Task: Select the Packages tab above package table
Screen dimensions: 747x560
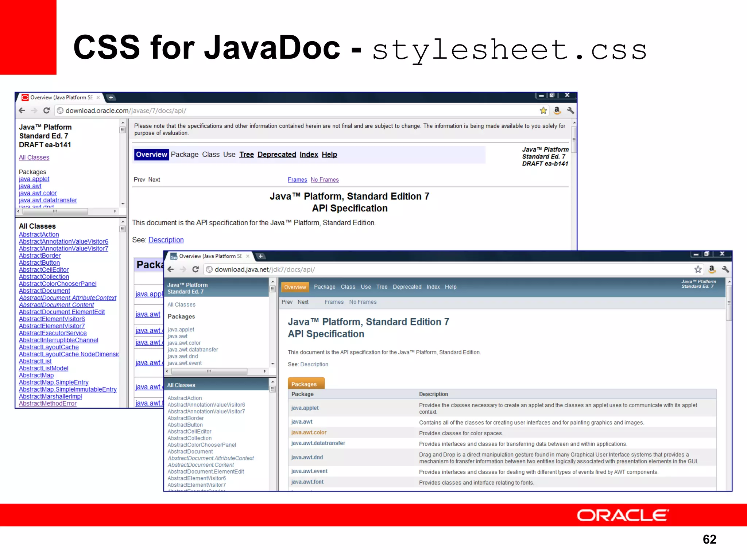Action: [306, 384]
